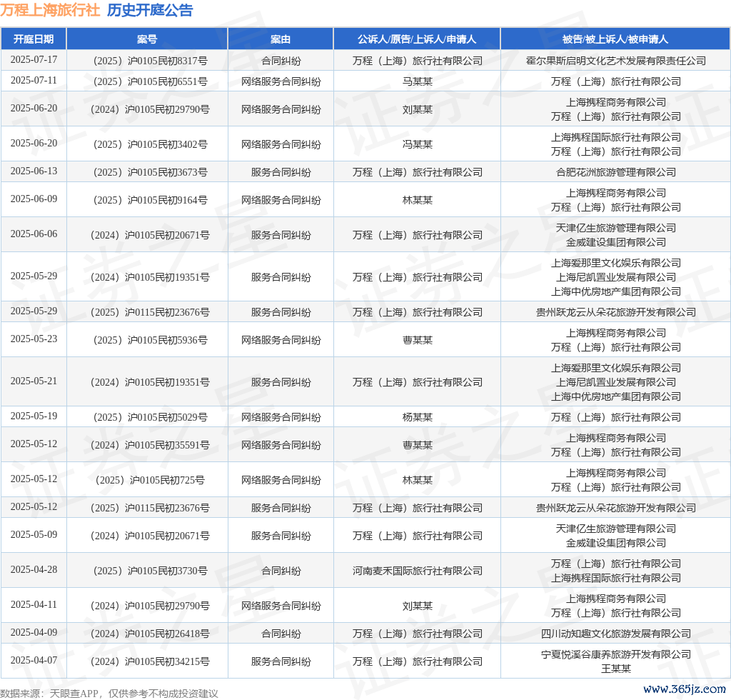Select the date cell 2025-04-11
Screen dimensions: 731x700
point(34,605)
